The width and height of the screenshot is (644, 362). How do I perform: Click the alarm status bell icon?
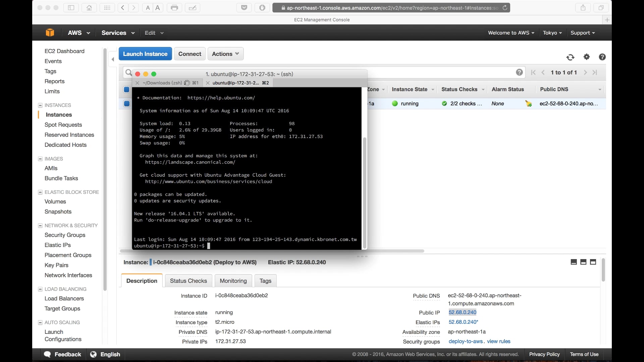[x=529, y=104]
